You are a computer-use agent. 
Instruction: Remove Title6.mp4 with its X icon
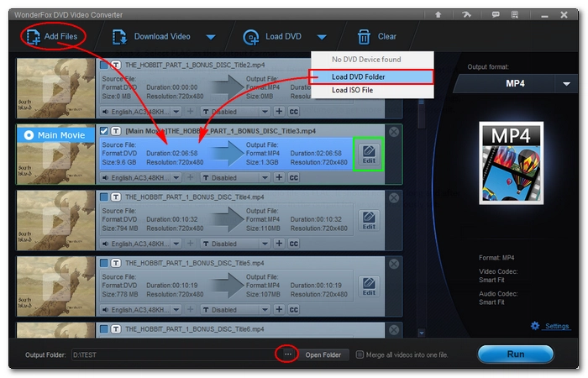394,329
